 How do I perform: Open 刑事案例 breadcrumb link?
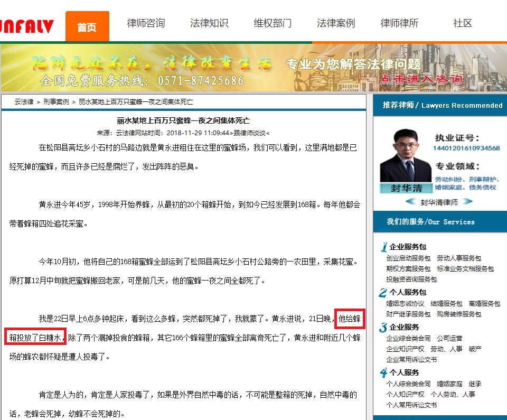click(56, 102)
